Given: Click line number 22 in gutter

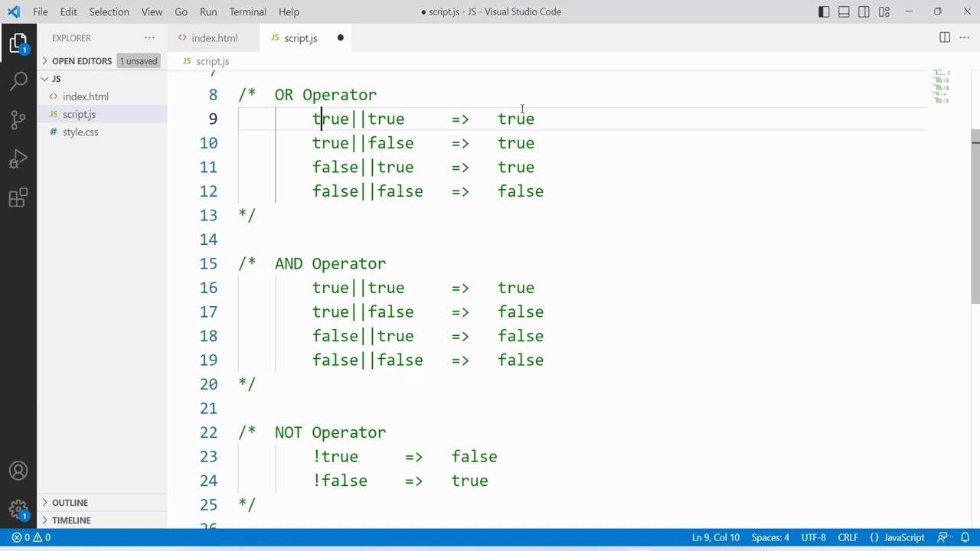Looking at the screenshot, I should point(208,433).
